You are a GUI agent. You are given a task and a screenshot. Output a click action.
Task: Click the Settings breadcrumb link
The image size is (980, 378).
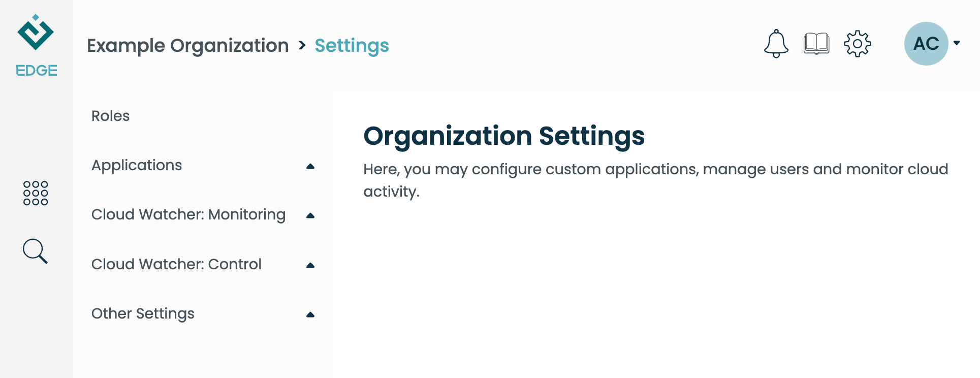(x=352, y=46)
